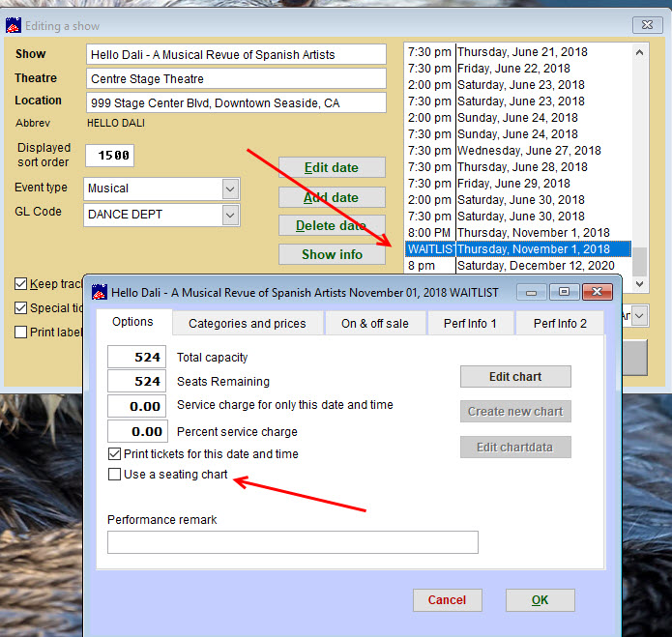Open the Event type dropdown
This screenshot has width=672, height=637.
(230, 188)
